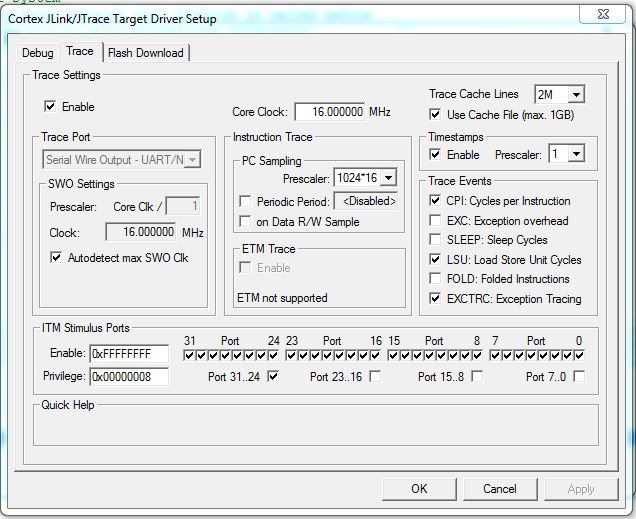Toggle Use Cache File checkbox
This screenshot has height=519, width=636.
tap(435, 115)
